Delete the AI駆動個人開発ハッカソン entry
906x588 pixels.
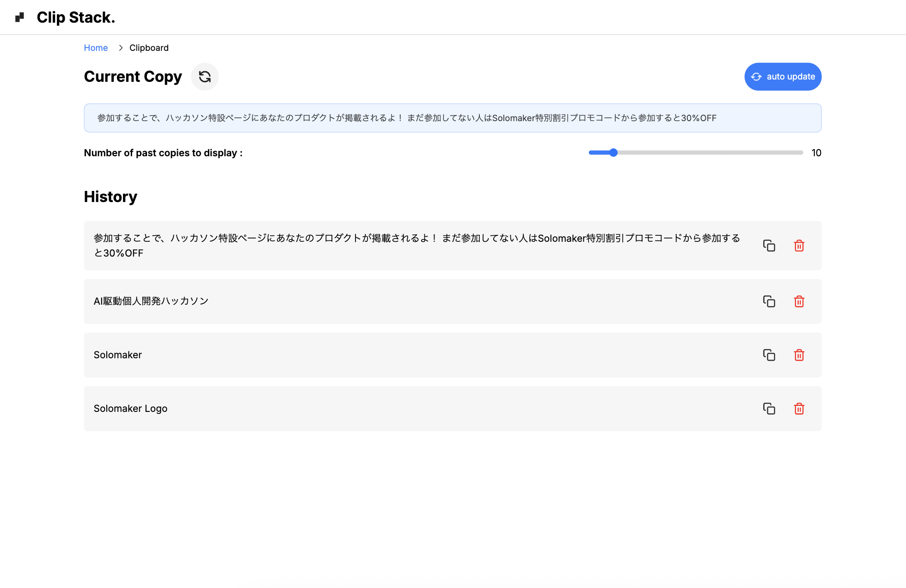[799, 301]
